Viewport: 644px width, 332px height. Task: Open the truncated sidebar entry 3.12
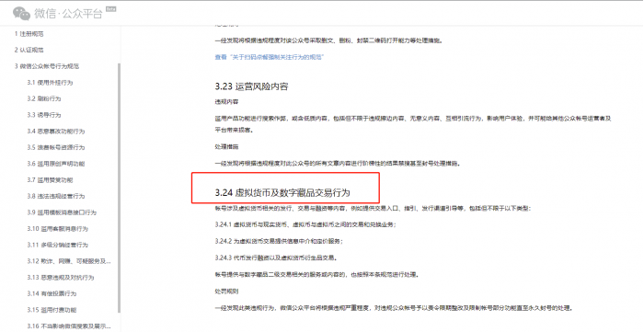click(x=69, y=261)
